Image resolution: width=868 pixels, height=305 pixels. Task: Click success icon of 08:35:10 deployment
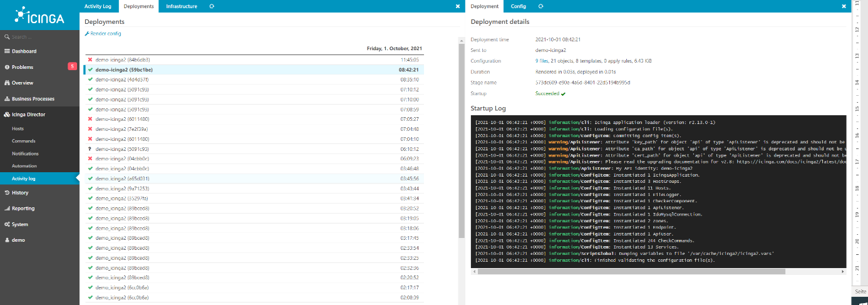[x=91, y=80]
